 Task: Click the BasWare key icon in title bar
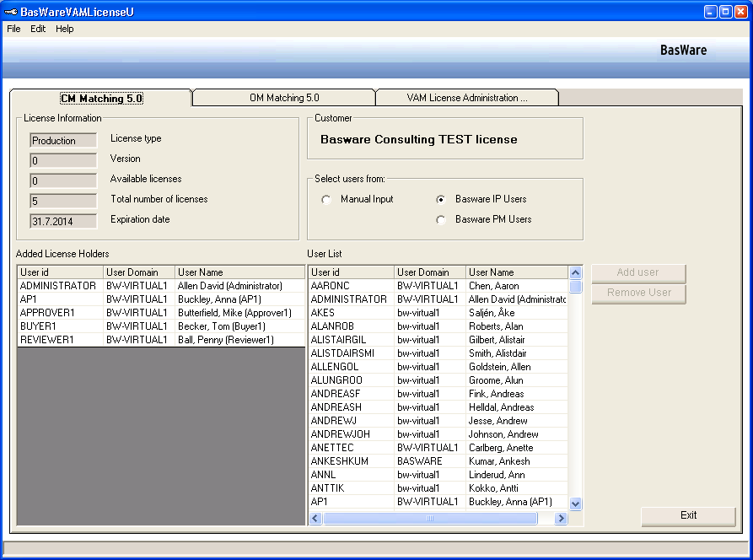(11, 12)
